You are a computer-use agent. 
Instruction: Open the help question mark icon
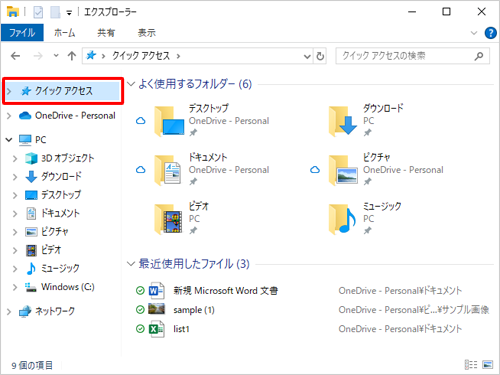point(490,33)
